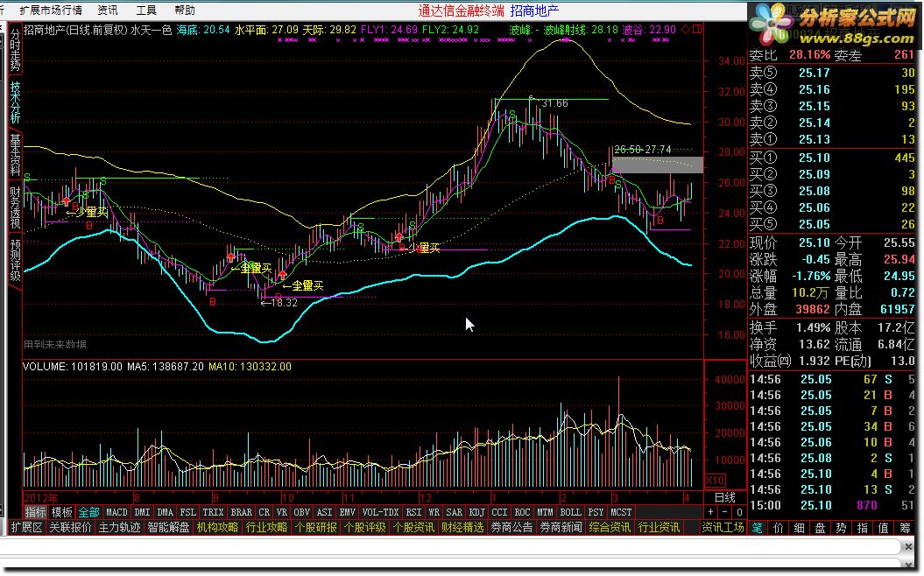Screen dimensions: 924x576
Task: Open the 扩展市场行情 menu
Action: [51, 10]
